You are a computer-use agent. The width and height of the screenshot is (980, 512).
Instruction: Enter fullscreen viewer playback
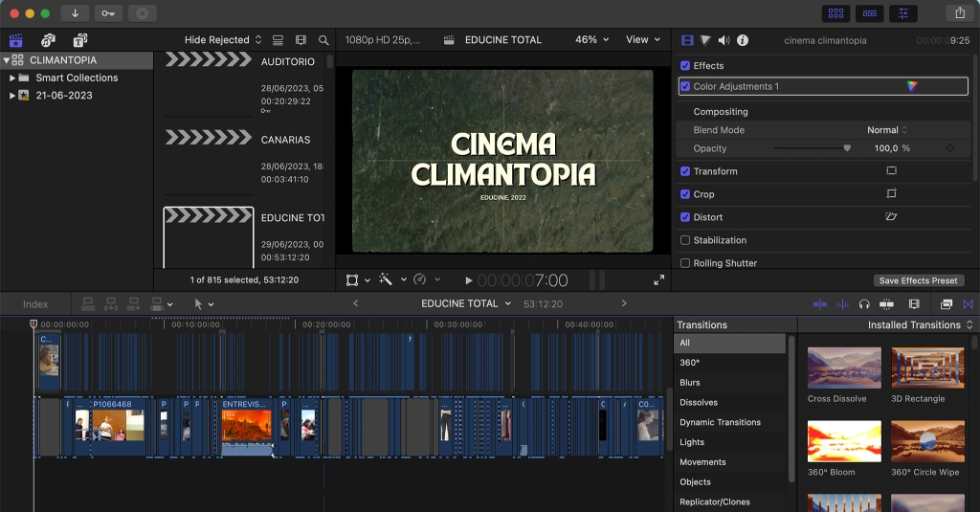658,280
